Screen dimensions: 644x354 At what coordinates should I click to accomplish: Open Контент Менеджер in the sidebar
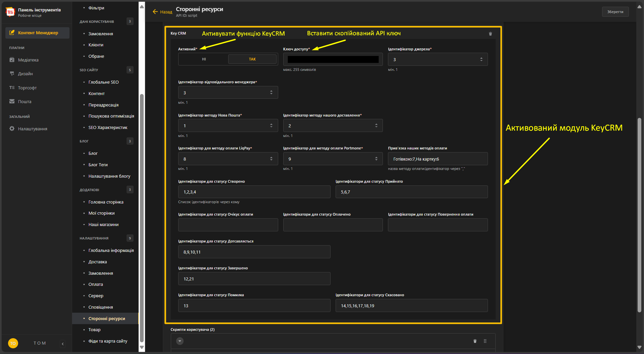point(37,33)
